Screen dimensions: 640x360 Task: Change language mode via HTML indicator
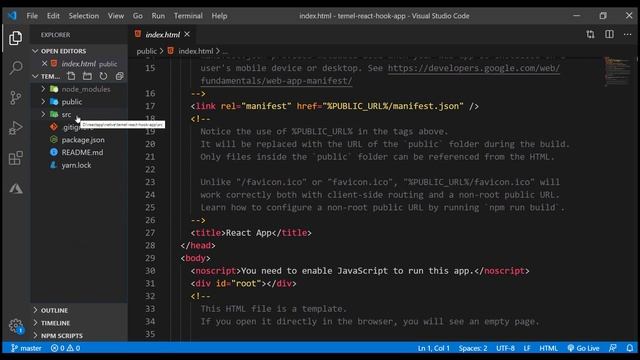coord(548,348)
